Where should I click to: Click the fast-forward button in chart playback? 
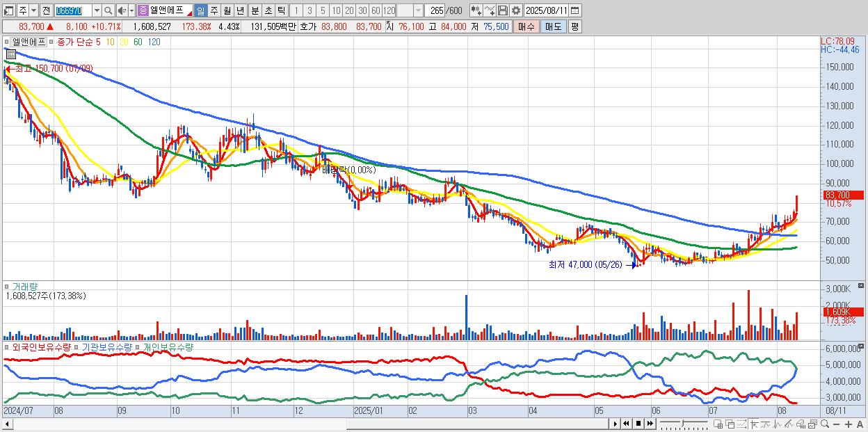650,424
